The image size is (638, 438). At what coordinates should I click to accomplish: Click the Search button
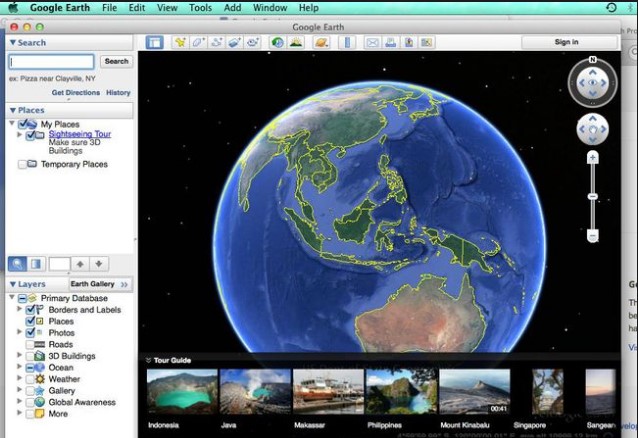coord(116,61)
